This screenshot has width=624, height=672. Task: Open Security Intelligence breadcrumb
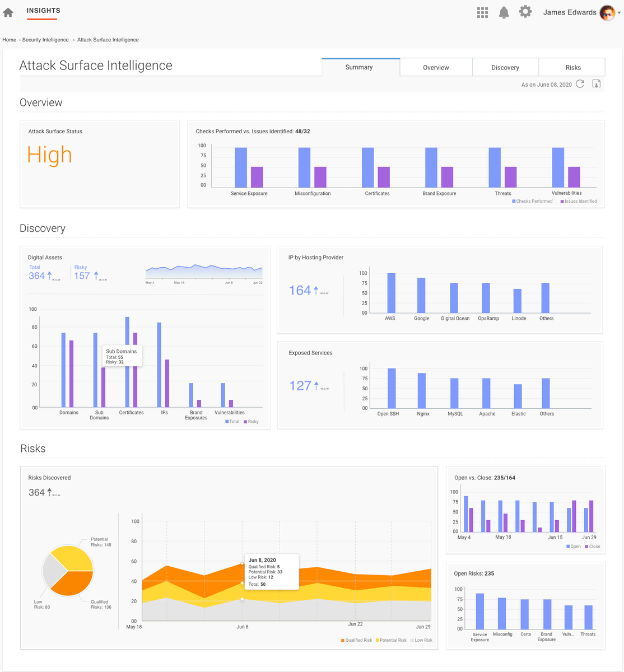[x=45, y=40]
